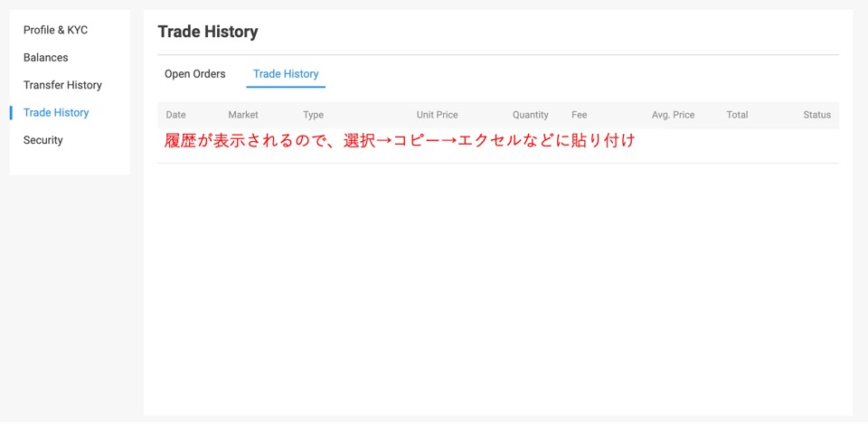The width and height of the screenshot is (868, 424).
Task: Switch to the Open Orders tab
Action: pyautogui.click(x=195, y=74)
